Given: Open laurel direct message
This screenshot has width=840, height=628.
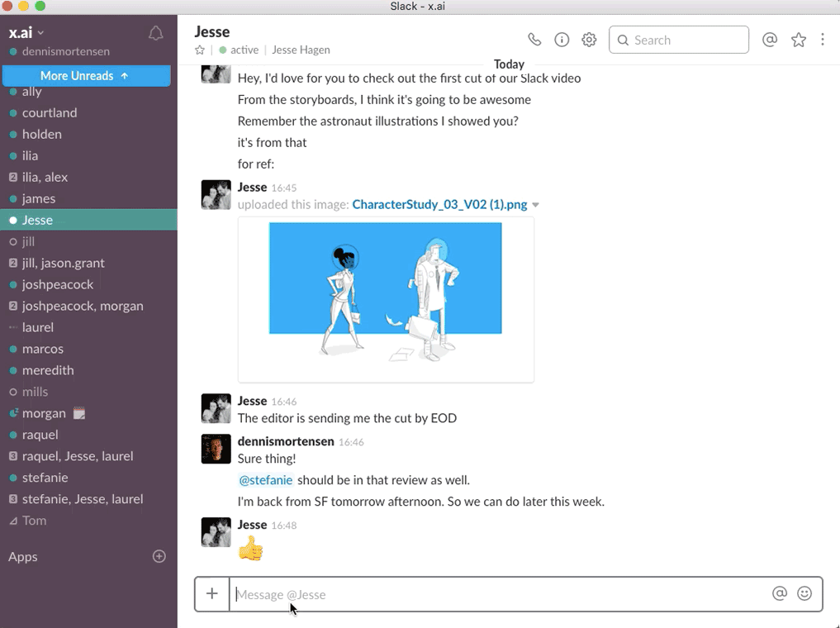Looking at the screenshot, I should click(x=88, y=327).
